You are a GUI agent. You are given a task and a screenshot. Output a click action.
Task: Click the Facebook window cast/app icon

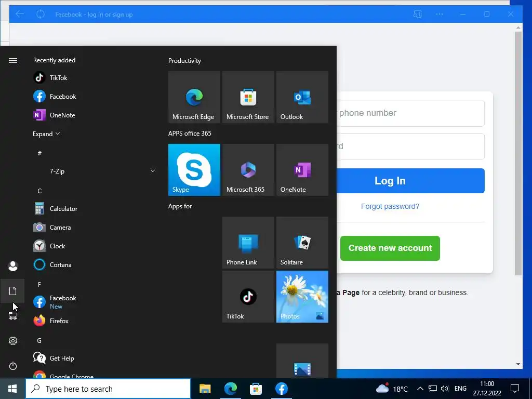pyautogui.click(x=417, y=14)
